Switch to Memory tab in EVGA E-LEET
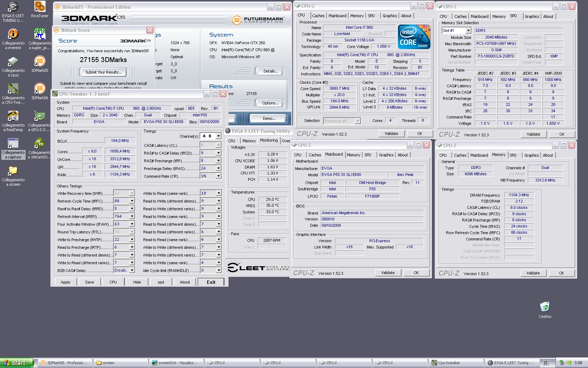This screenshot has width=588, height=368. [x=249, y=141]
